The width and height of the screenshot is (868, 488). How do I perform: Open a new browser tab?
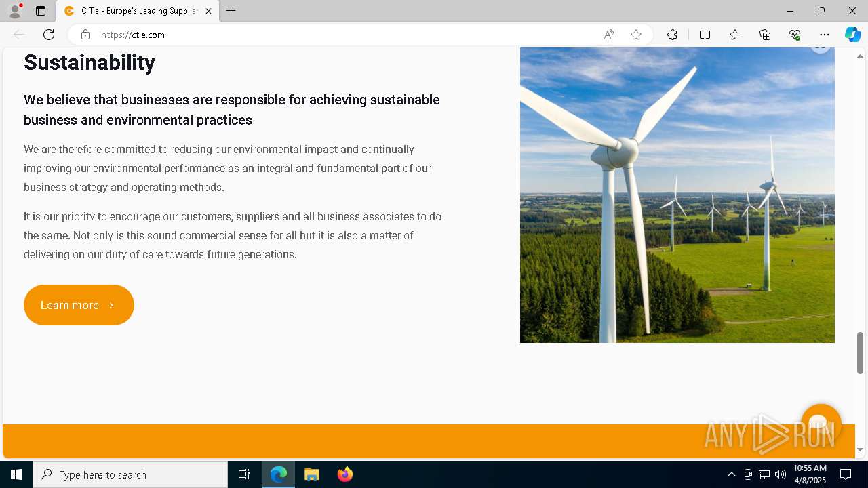click(231, 11)
